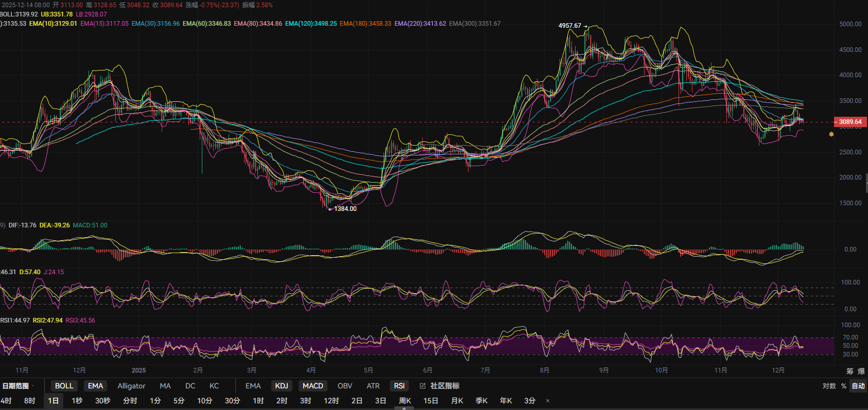The height and width of the screenshot is (410, 868).
Task: Turn off the KDJ sub-chart indicator
Action: (282, 386)
